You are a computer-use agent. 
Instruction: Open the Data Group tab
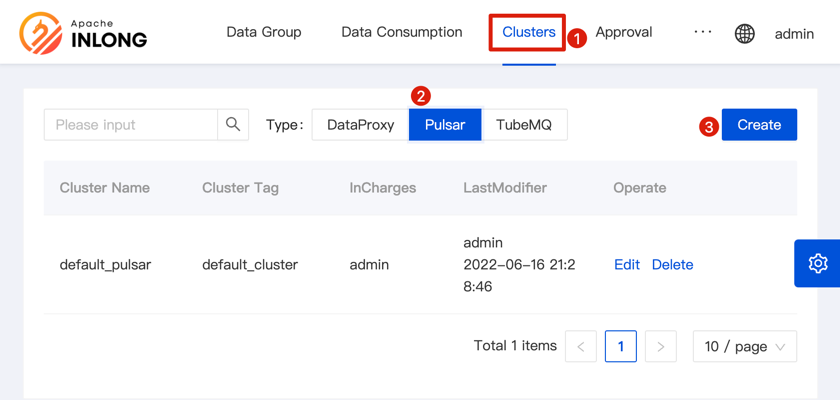click(x=264, y=32)
